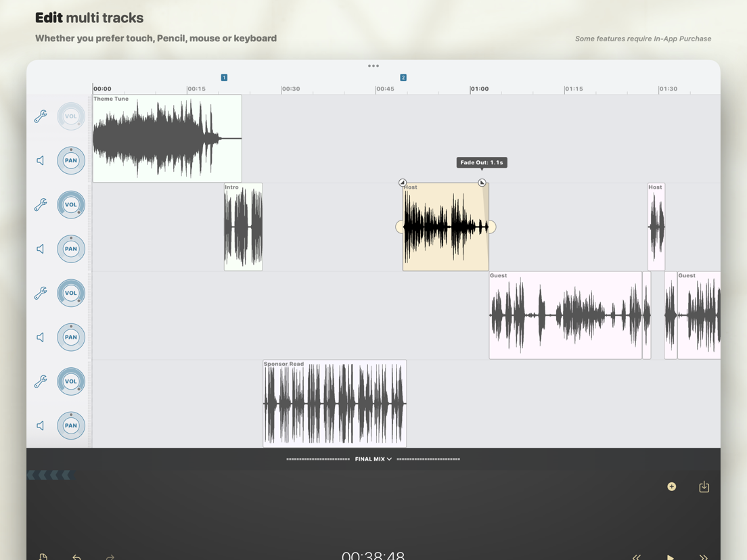Mute the bottom track using its speaker icon

(x=40, y=425)
